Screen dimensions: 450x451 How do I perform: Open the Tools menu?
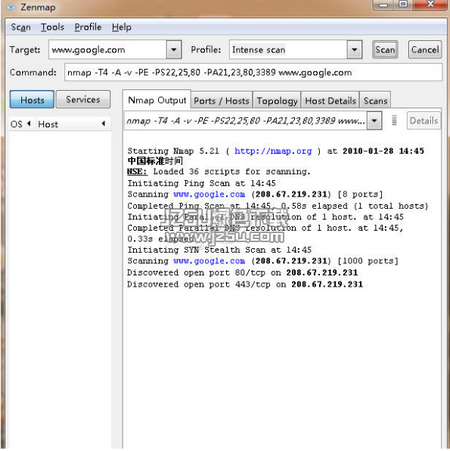(x=52, y=27)
